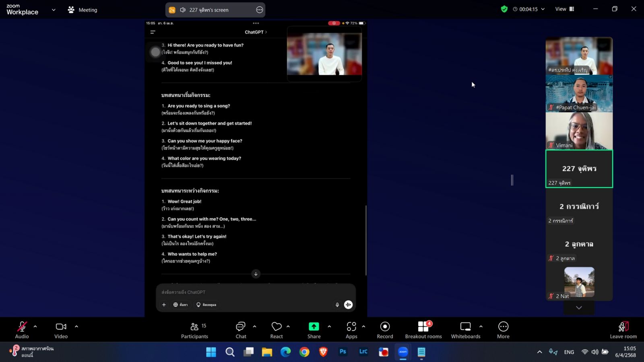This screenshot has height=362, width=644.
Task: Open the More options menu
Action: click(503, 330)
